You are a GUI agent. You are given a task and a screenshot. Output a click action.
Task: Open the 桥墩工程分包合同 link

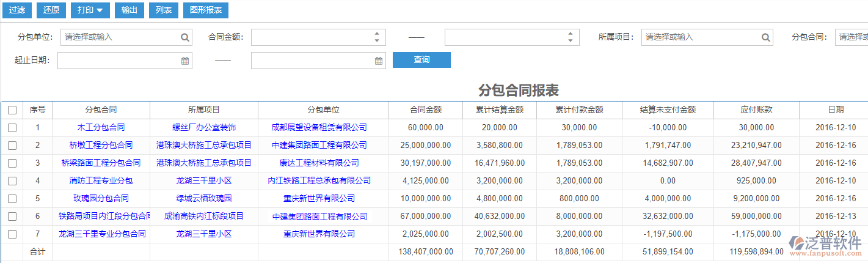(x=101, y=146)
